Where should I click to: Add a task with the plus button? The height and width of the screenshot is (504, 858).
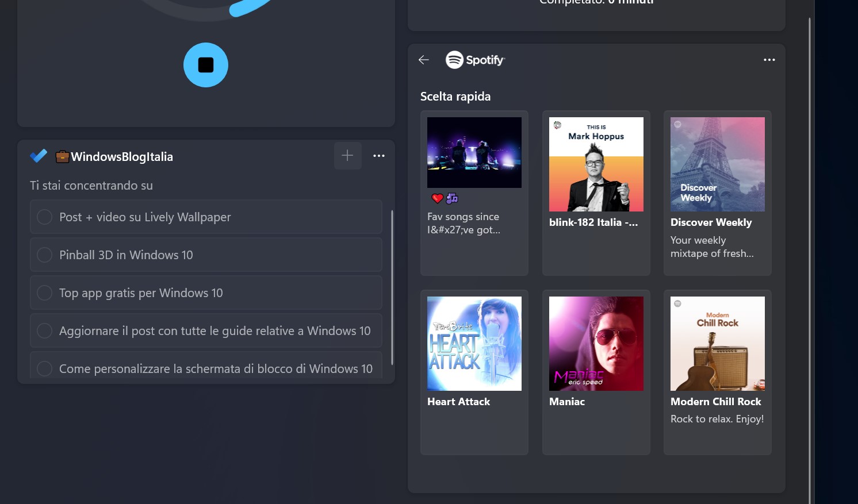click(347, 155)
